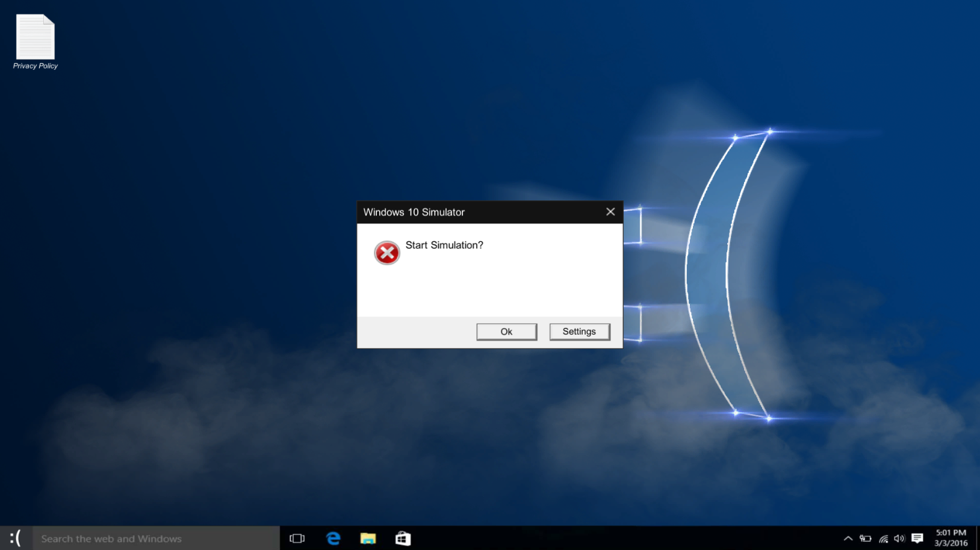Image resolution: width=980 pixels, height=550 pixels.
Task: Click the volume speaker icon in the tray
Action: 899,539
